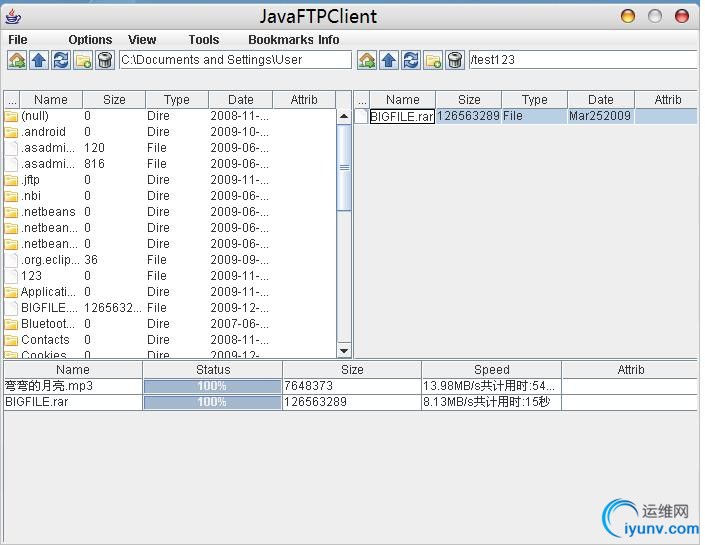Delete selected remote file trash icon
The image size is (705, 545).
click(455, 60)
